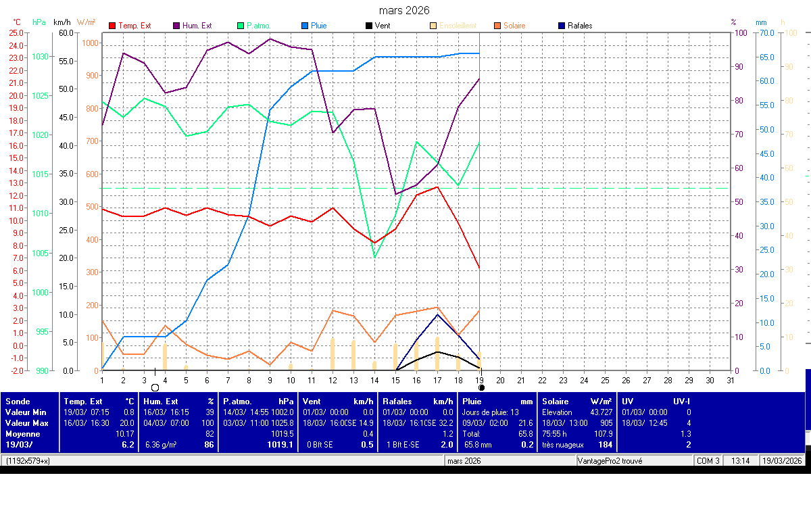Select the Temp. Ext column header in table
Image resolution: width=811 pixels, height=532 pixels.
(x=83, y=401)
